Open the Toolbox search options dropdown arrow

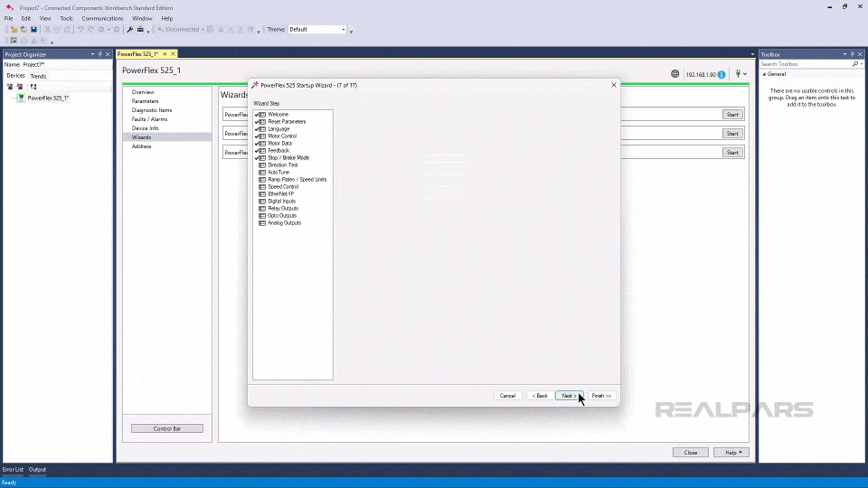pyautogui.click(x=862, y=64)
